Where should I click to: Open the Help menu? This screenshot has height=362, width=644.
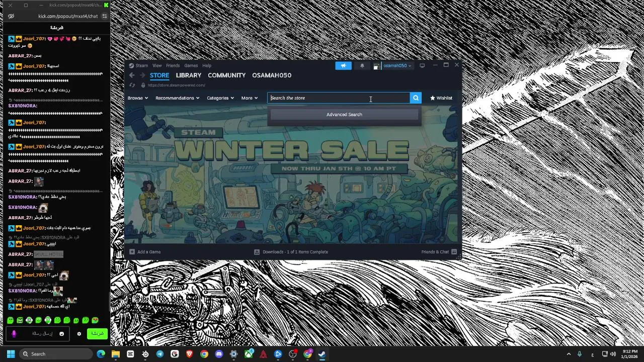point(207,65)
